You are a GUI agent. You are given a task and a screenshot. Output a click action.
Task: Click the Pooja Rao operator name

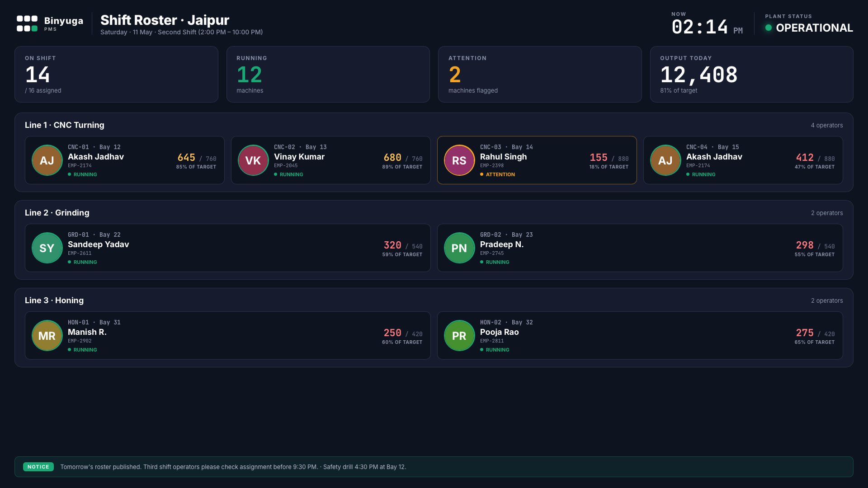pos(500,332)
